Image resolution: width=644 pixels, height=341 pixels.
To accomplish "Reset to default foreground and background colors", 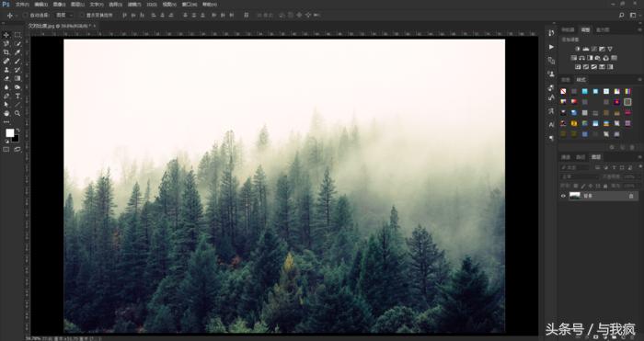I will 6,142.
